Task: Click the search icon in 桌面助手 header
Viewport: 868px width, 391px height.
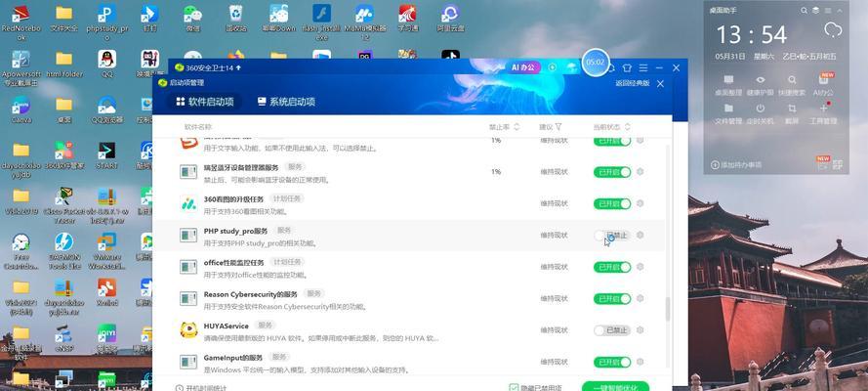Action: click(x=804, y=11)
